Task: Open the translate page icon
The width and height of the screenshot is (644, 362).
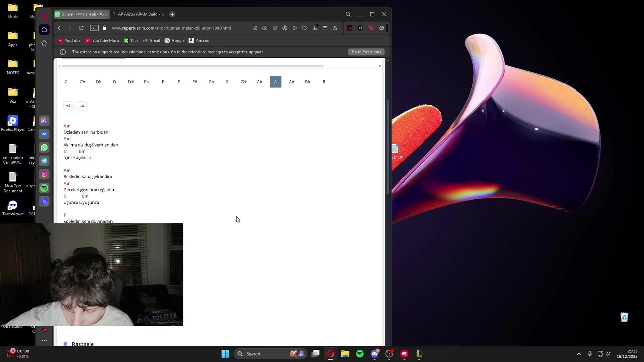Action: point(285,28)
